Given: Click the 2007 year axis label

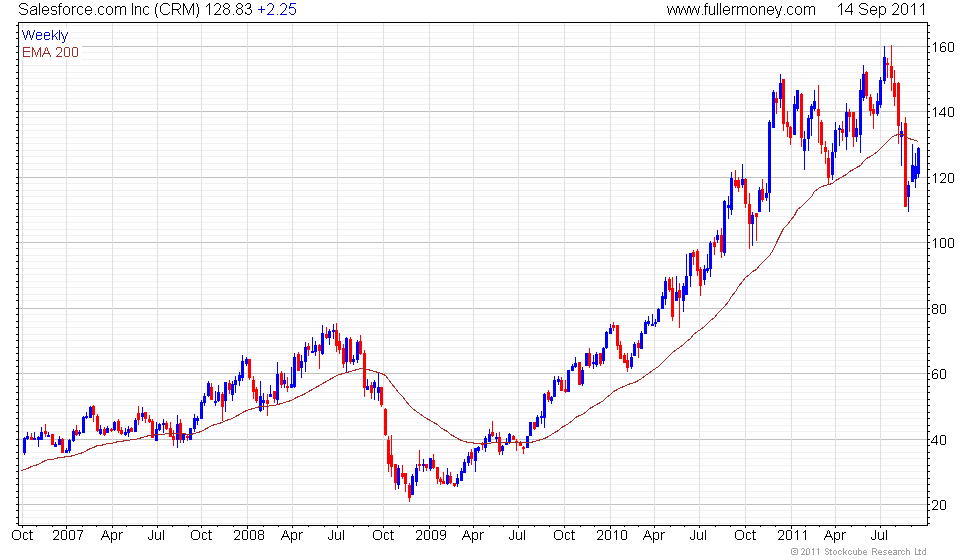Looking at the screenshot, I should point(68,536).
